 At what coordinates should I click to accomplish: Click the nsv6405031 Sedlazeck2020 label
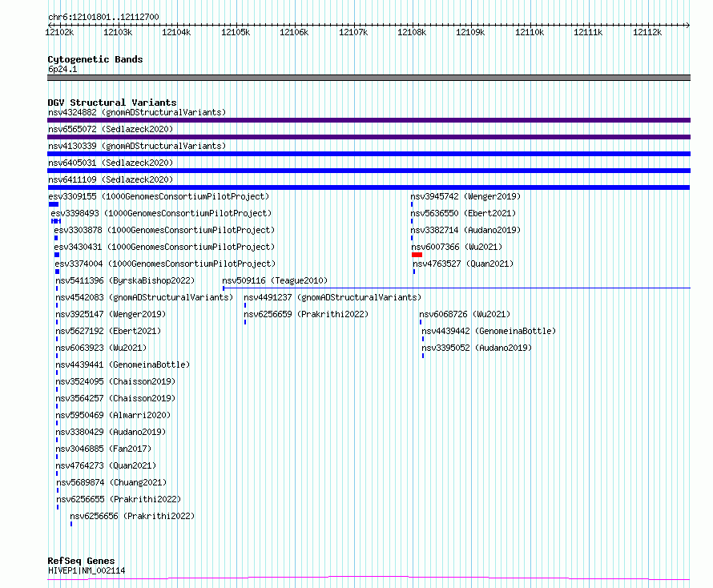(111, 163)
